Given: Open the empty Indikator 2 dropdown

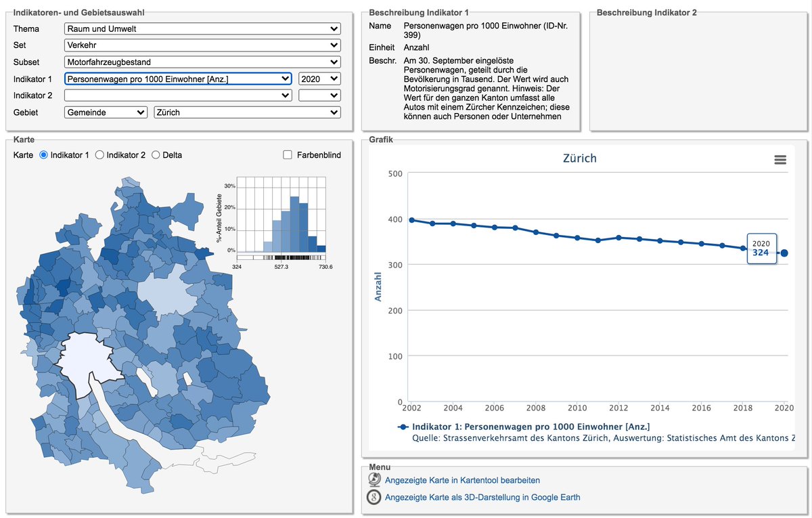Looking at the screenshot, I should pyautogui.click(x=179, y=95).
